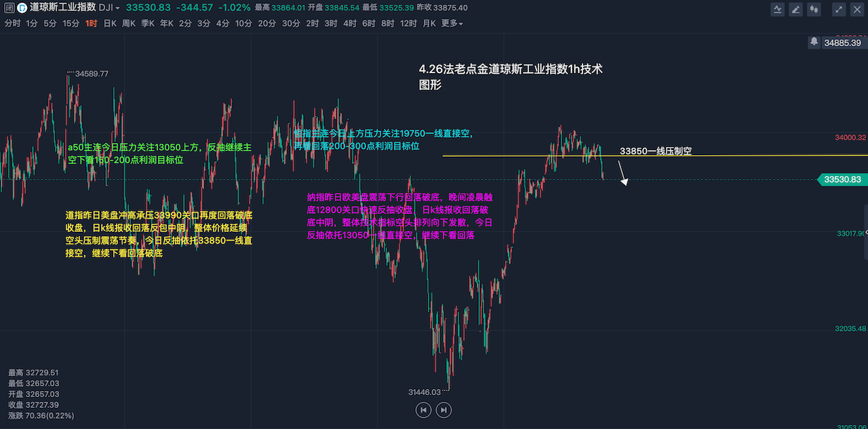The height and width of the screenshot is (429, 868).
Task: Click the 闭 market status badge
Action: pyautogui.click(x=7, y=8)
